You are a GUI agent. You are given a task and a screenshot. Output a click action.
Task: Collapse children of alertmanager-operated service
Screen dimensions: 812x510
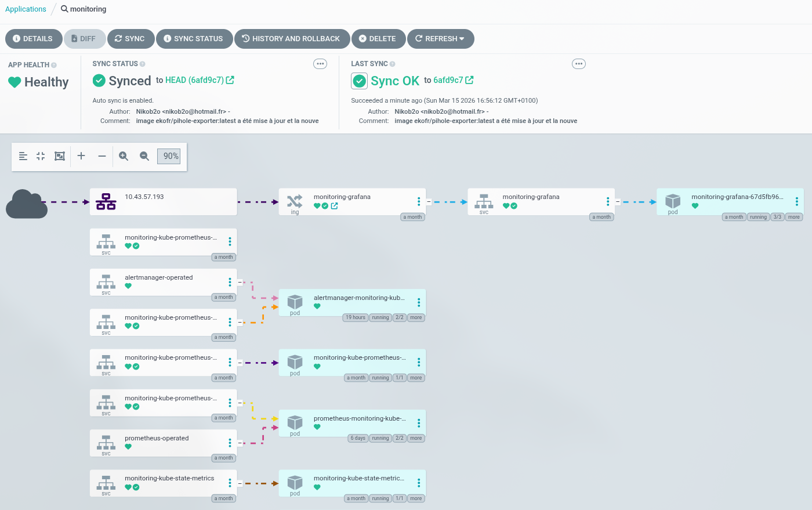(240, 283)
